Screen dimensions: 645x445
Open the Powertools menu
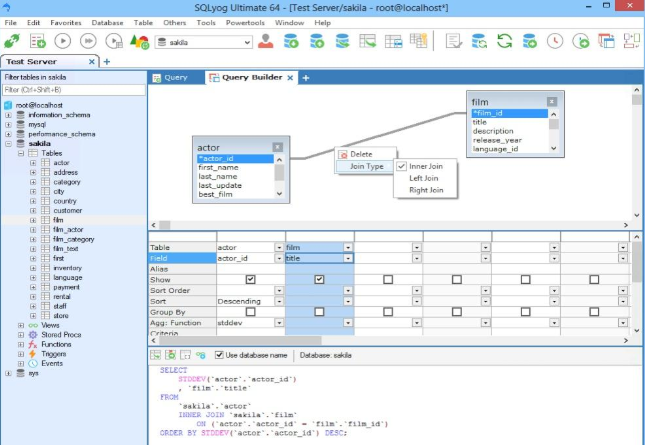point(245,23)
